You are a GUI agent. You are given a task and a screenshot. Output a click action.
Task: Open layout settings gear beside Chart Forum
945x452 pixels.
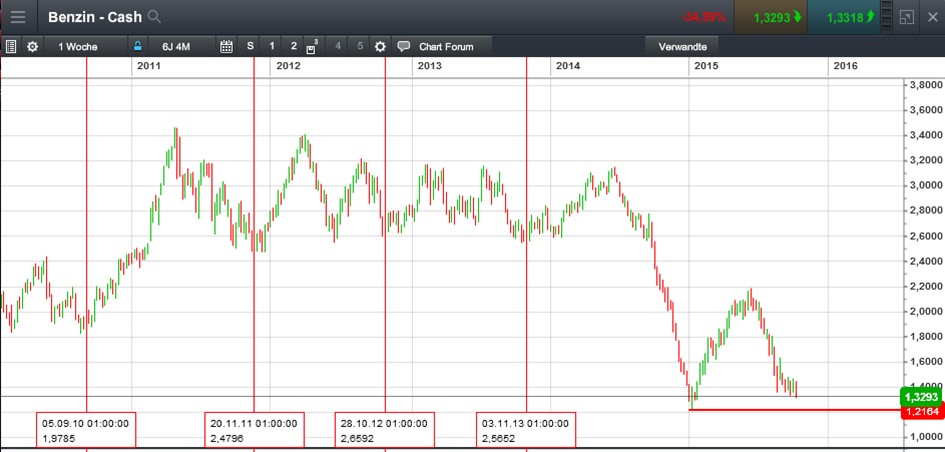[379, 46]
